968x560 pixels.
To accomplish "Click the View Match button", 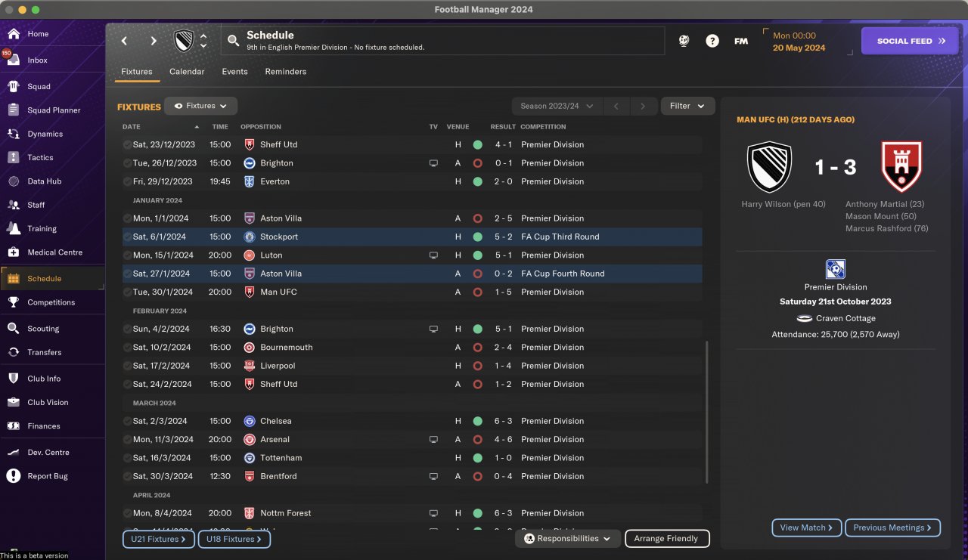I will point(806,528).
